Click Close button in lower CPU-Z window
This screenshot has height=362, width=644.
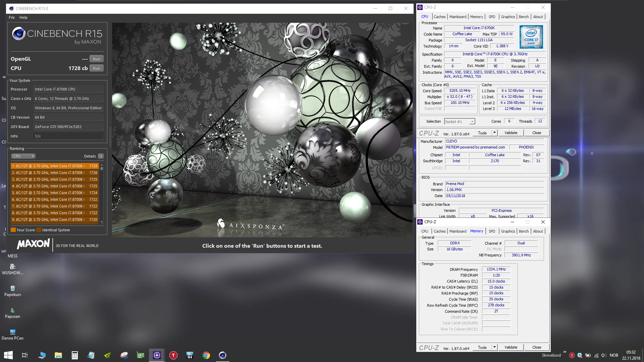pos(537,347)
